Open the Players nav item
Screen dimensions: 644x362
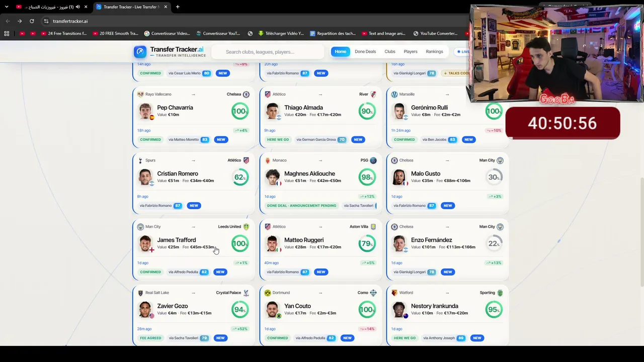(x=411, y=52)
